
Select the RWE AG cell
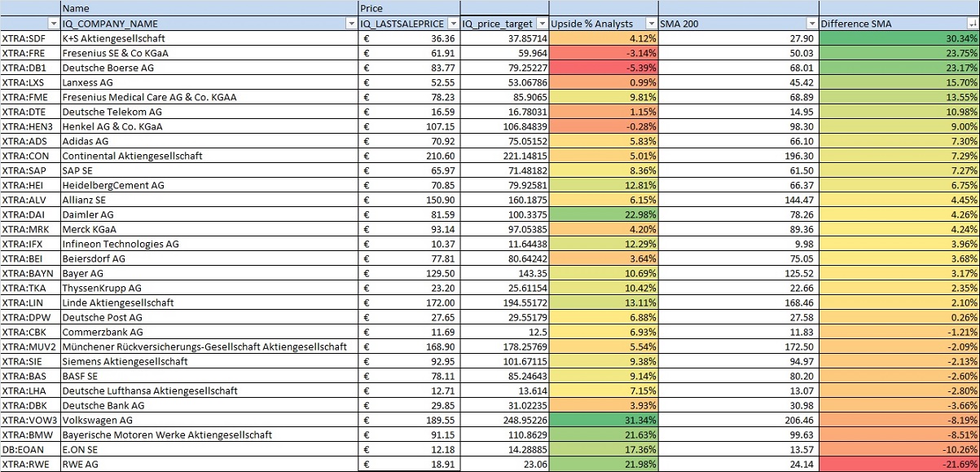[209, 464]
